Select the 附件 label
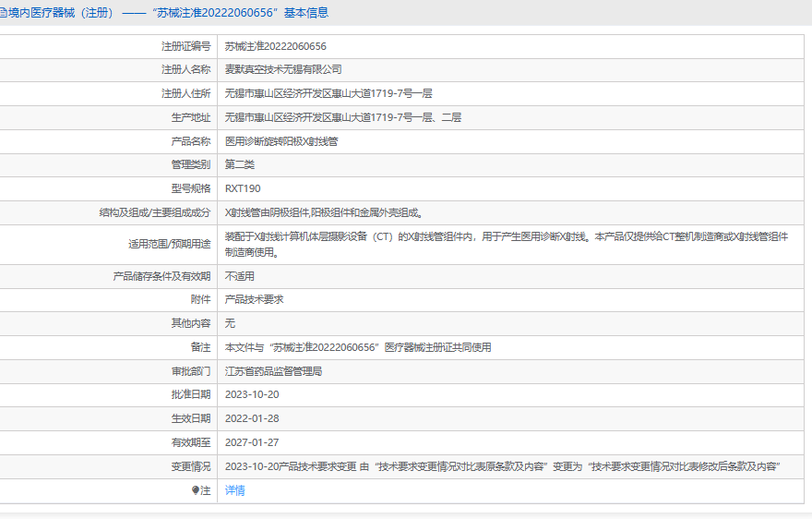Image resolution: width=812 pixels, height=519 pixels. coord(201,300)
